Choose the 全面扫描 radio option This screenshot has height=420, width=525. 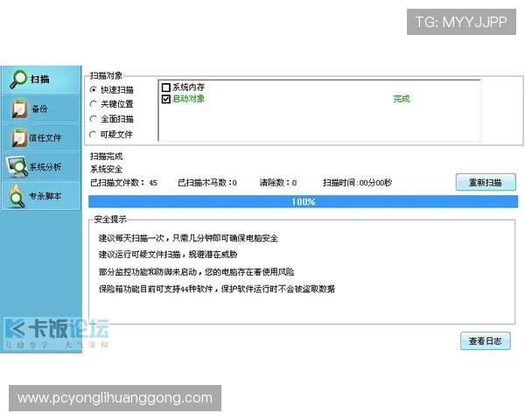click(94, 119)
